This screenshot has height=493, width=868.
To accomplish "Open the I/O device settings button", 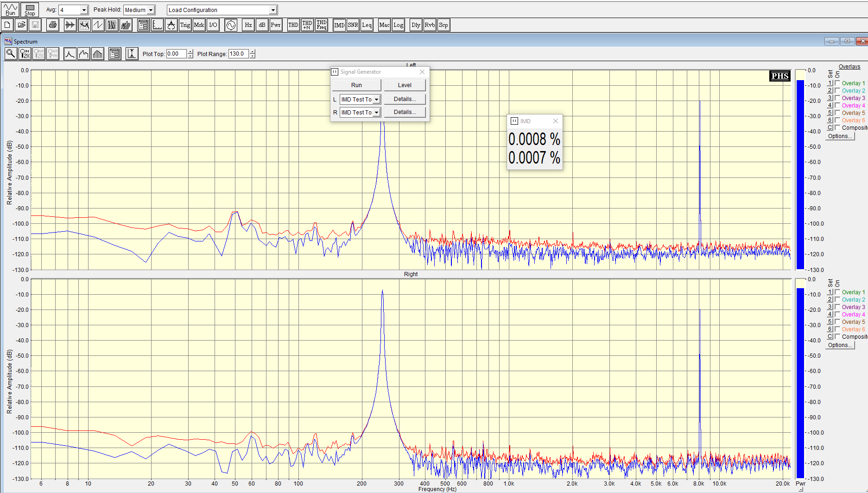I will [x=213, y=25].
